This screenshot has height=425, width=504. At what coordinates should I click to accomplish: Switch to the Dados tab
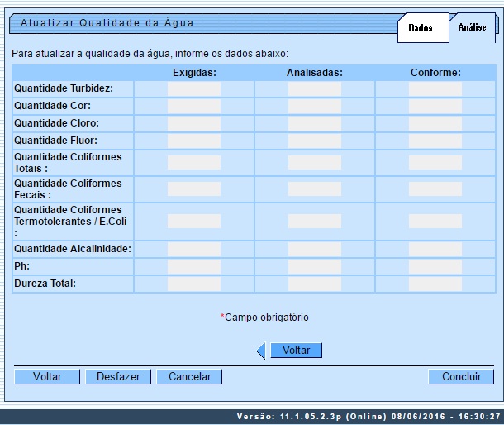click(420, 28)
